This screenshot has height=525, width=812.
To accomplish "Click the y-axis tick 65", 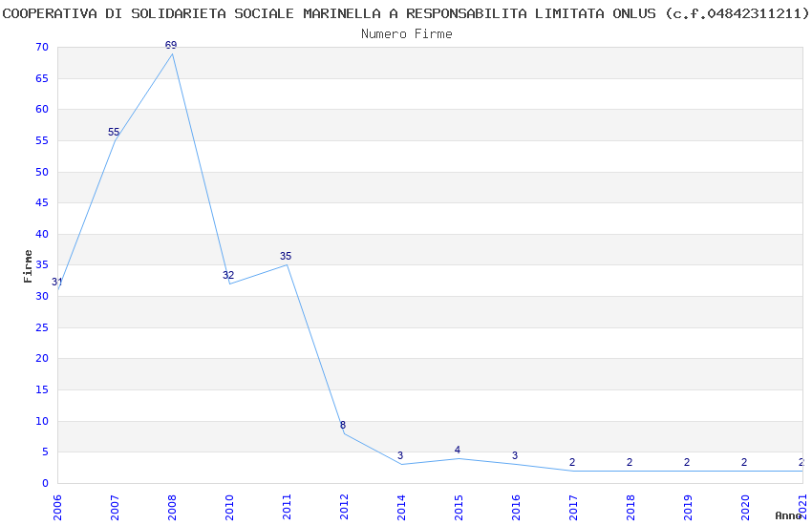I will tap(42, 78).
